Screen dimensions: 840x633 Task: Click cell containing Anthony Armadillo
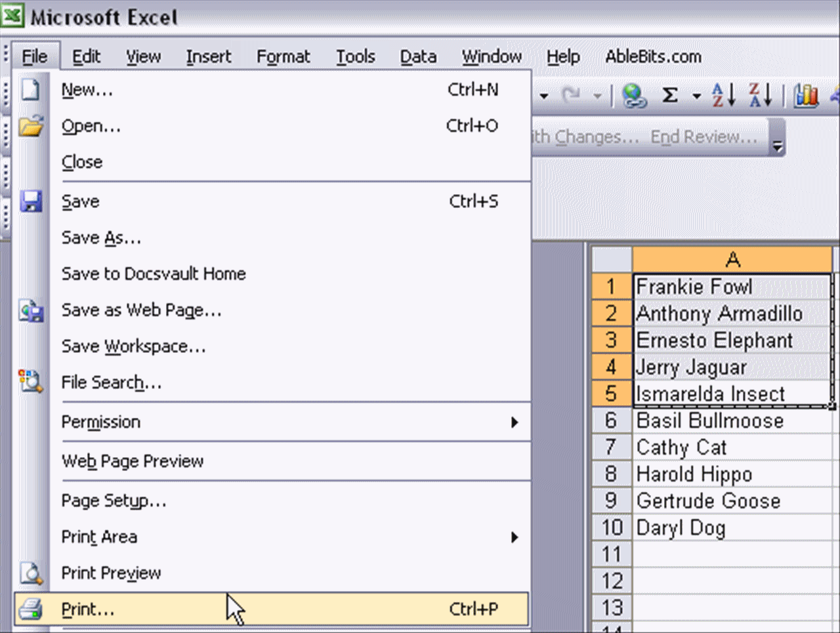tap(732, 314)
